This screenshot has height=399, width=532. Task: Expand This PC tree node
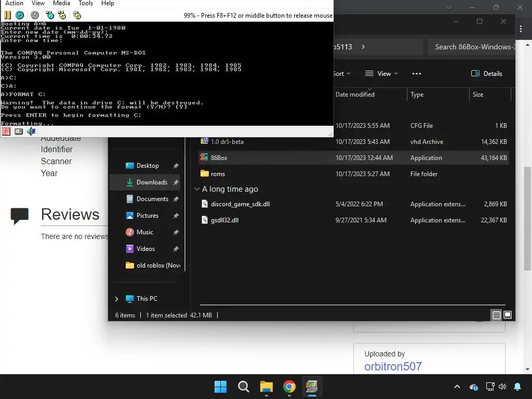[117, 299]
